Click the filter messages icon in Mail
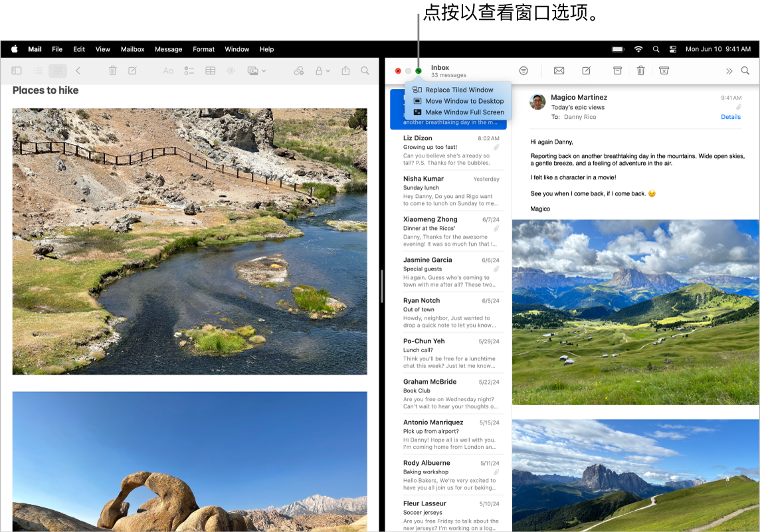The width and height of the screenshot is (760, 532). [x=523, y=70]
